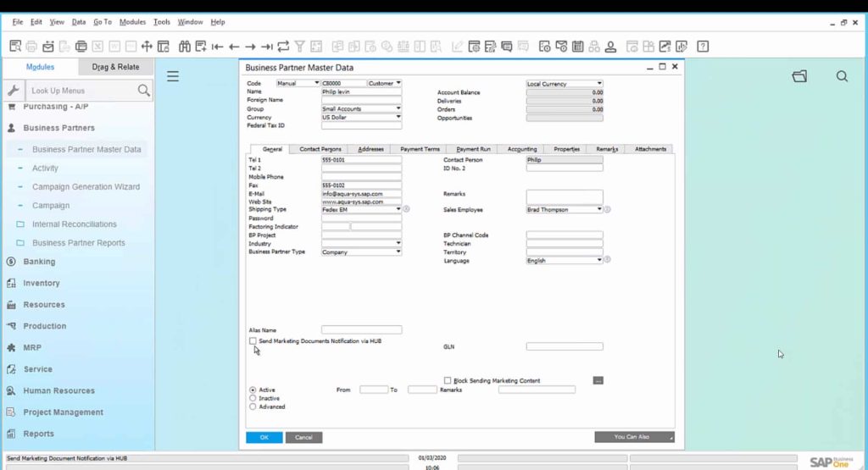
Task: Click the Look Up Menus magnifier icon
Action: pyautogui.click(x=143, y=90)
